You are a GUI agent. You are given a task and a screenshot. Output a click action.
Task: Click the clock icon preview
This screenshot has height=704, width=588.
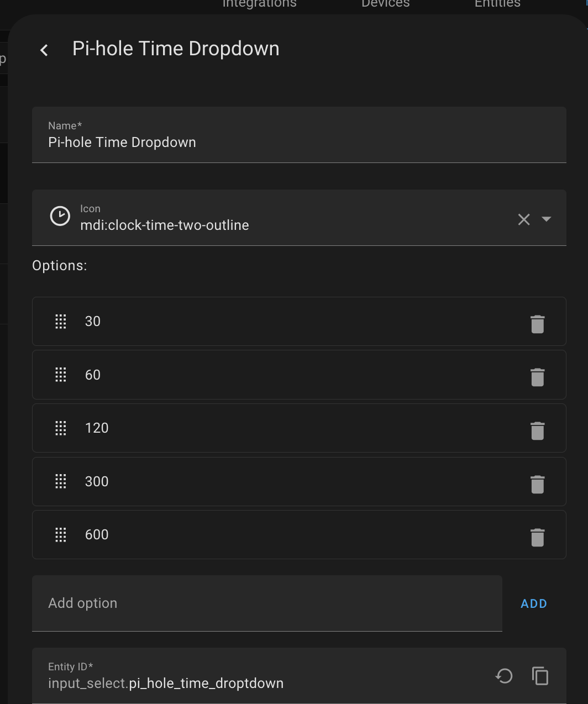(x=60, y=216)
